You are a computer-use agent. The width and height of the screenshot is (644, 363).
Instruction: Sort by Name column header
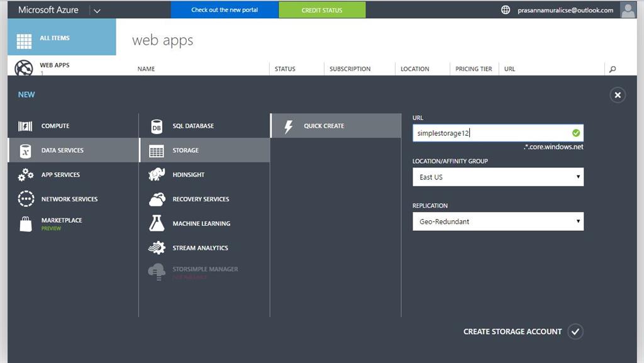point(146,69)
